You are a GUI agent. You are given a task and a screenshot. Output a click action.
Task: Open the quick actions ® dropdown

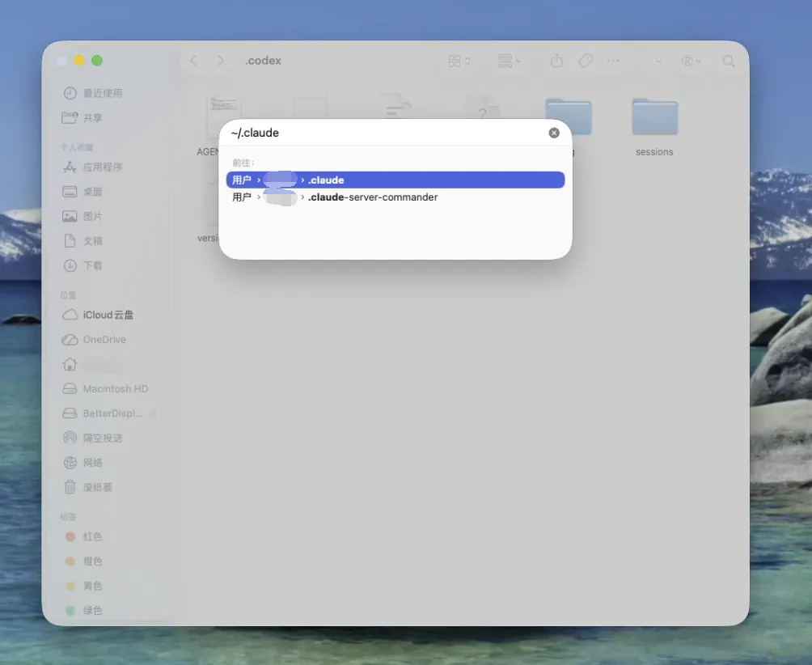tap(690, 61)
